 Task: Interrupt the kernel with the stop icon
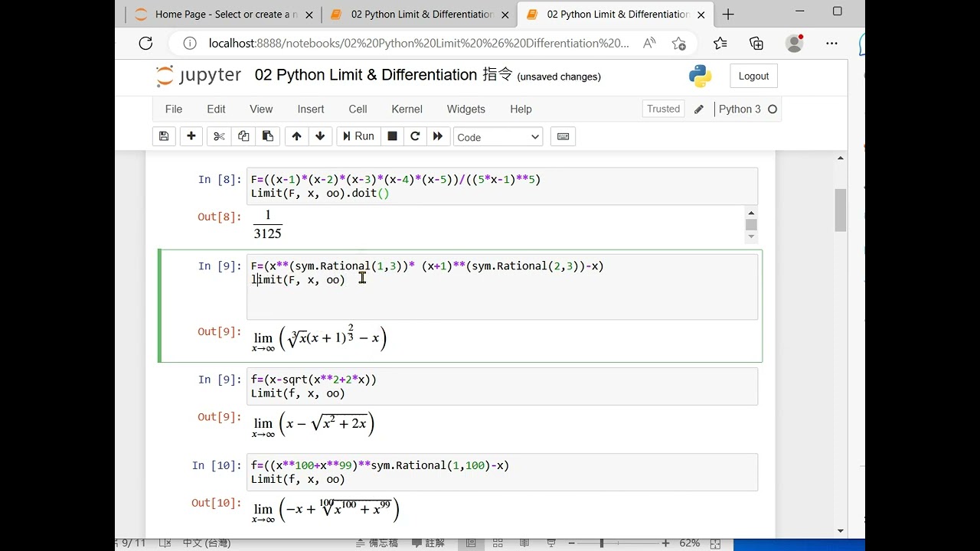point(392,136)
